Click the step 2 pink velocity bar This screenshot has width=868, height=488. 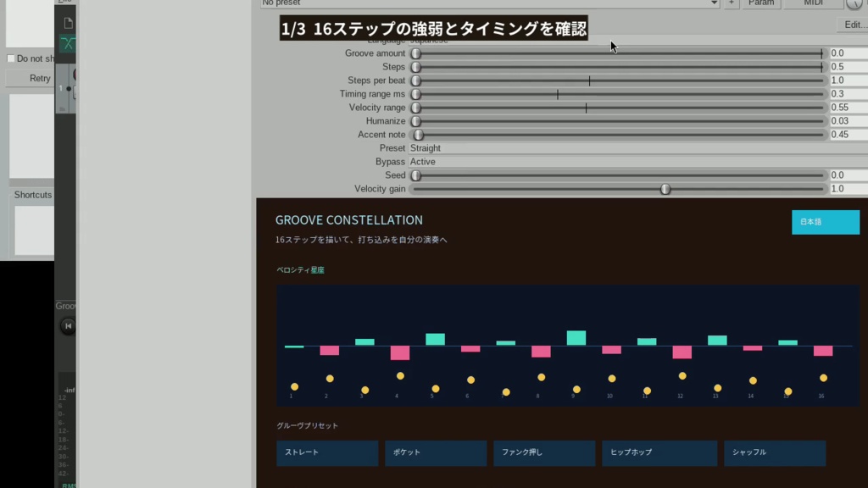(x=330, y=350)
